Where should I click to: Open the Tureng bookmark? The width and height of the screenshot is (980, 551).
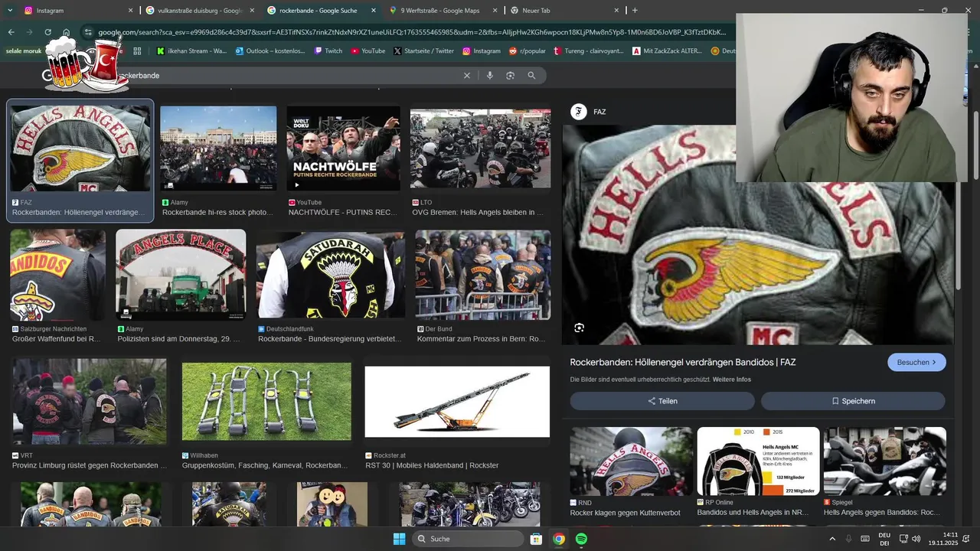click(589, 51)
